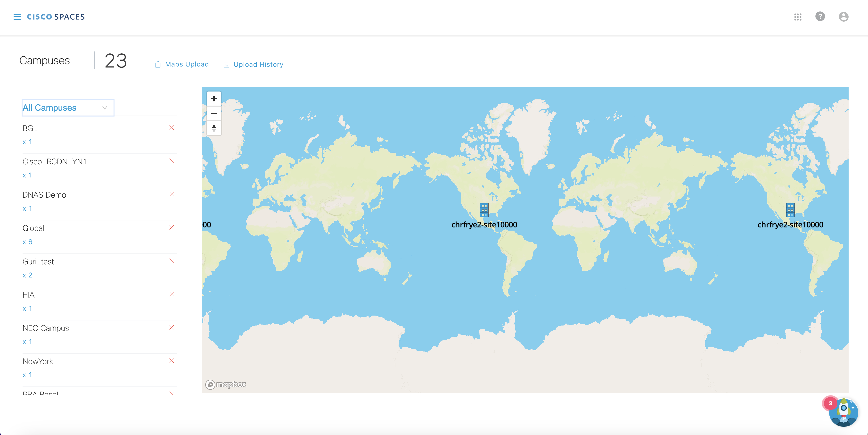Delete the Cisco_RCDN_YN1 campus

coord(172,161)
